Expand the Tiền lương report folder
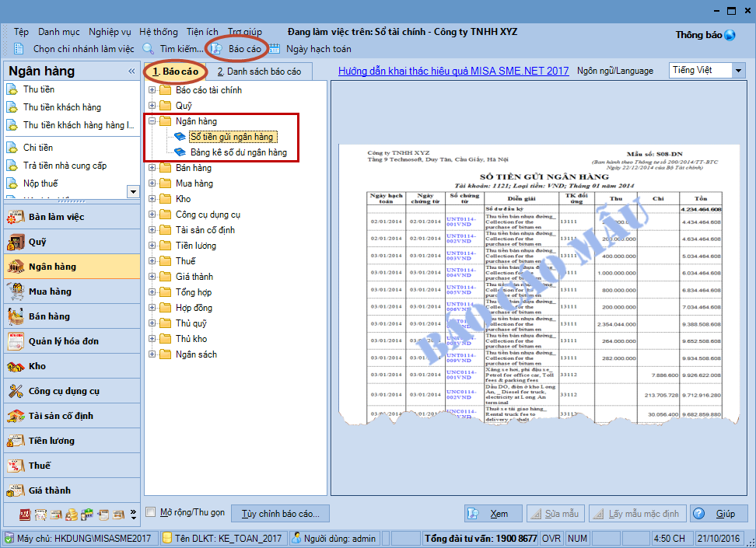This screenshot has height=548, width=756. pyautogui.click(x=152, y=246)
